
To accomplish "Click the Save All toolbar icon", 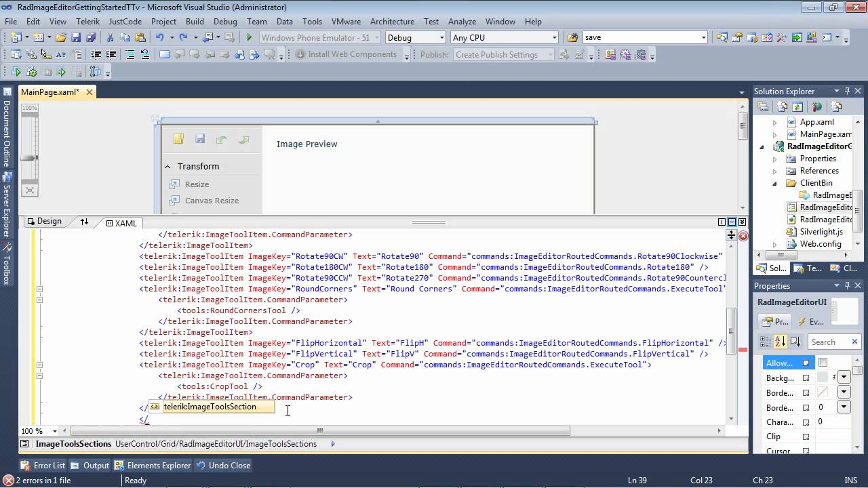I will click(x=90, y=38).
